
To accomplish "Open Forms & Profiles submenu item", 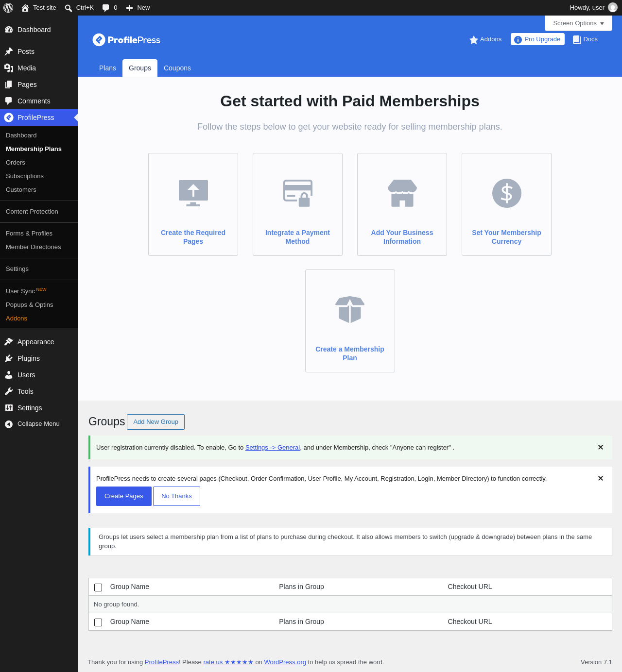I will pyautogui.click(x=29, y=234).
